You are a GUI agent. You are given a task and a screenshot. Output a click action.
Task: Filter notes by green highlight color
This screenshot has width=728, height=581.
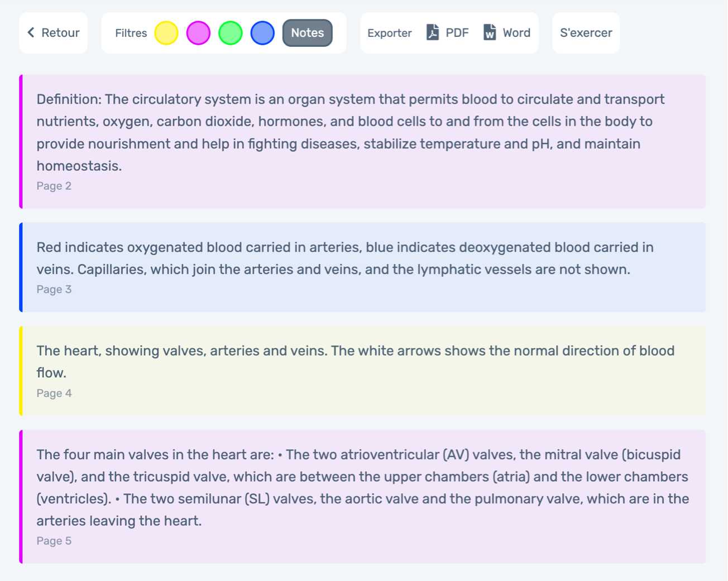click(x=231, y=33)
